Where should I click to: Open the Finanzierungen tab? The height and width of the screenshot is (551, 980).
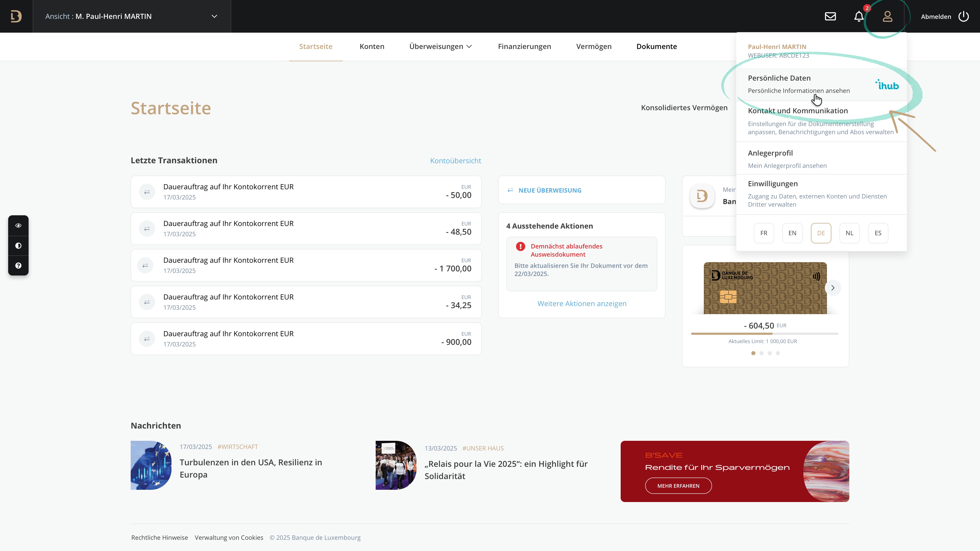coord(524,46)
